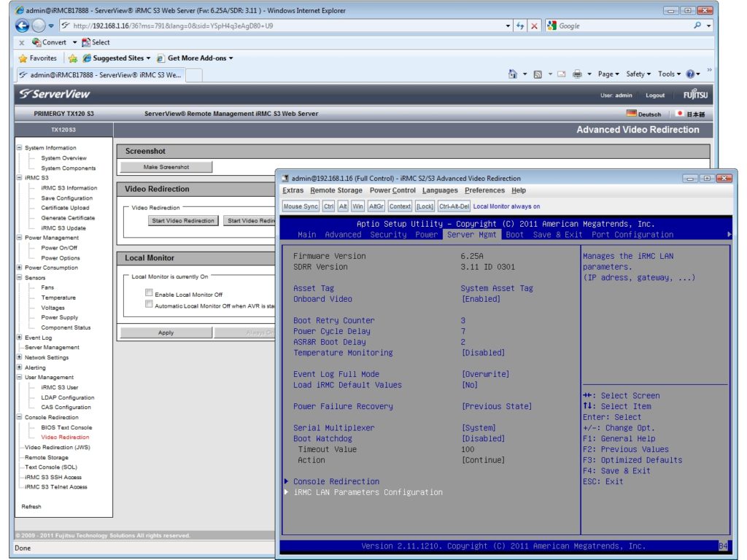Click the browser Back arrow button
The width and height of the screenshot is (747, 560).
coord(23,26)
